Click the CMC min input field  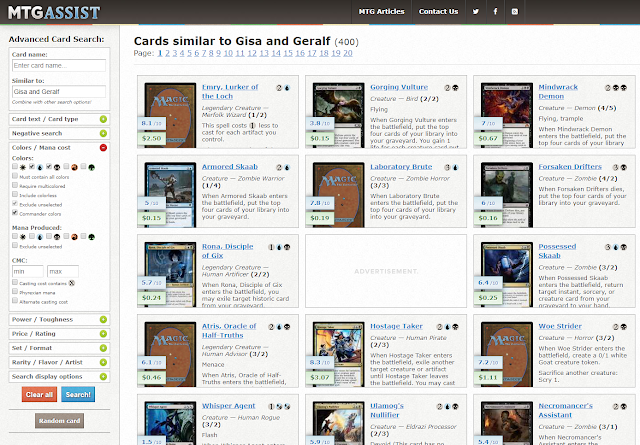coord(28,271)
